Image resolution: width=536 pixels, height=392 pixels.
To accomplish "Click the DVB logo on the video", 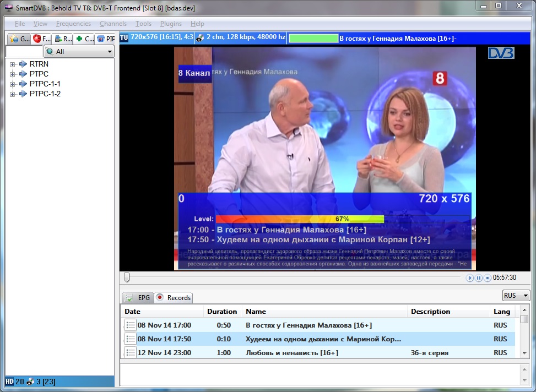I will 501,53.
